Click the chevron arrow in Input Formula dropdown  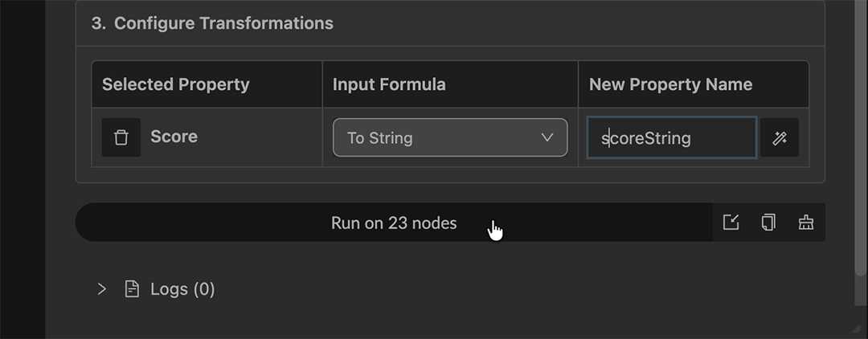(x=547, y=137)
